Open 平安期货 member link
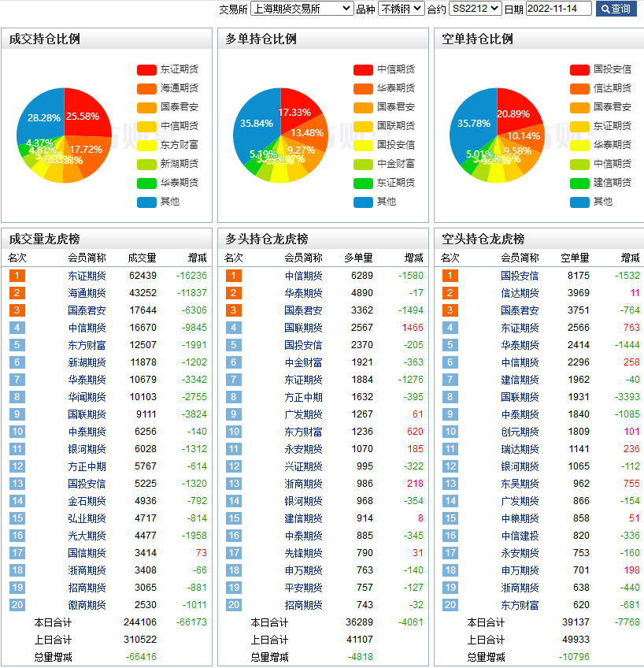Viewport: 644px width, 668px height. (303, 588)
